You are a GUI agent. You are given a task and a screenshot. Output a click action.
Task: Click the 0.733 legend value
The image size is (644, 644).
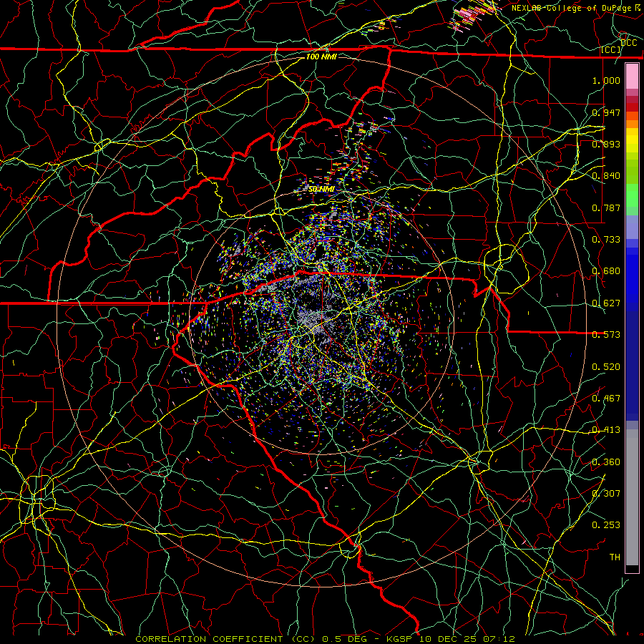[x=606, y=240]
